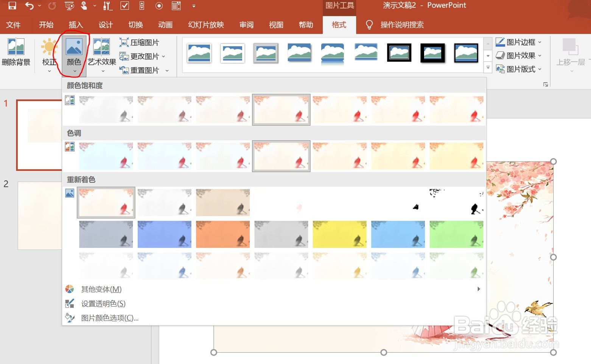This screenshot has width=591, height=364.
Task: Click the 颜色 color button
Action: point(74,55)
